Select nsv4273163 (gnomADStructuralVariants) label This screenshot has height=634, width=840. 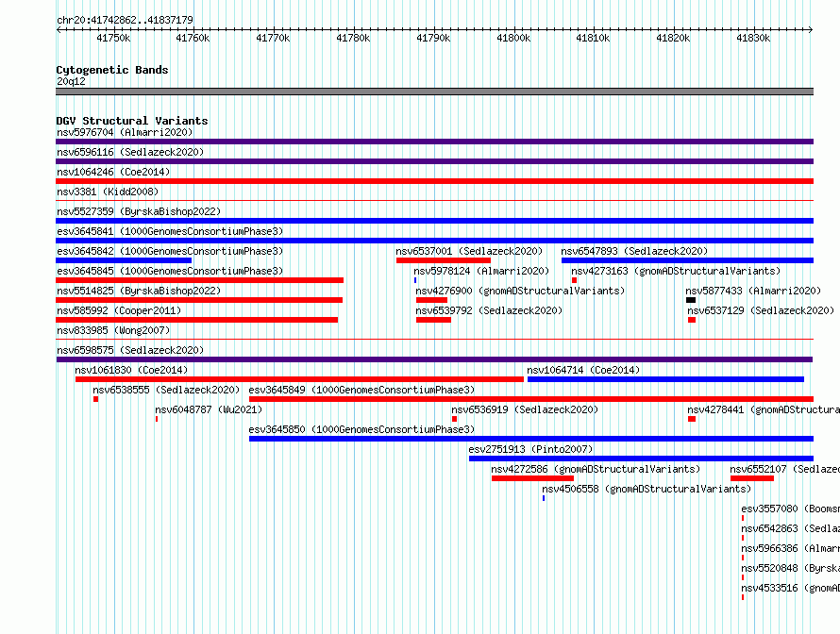[x=676, y=271]
